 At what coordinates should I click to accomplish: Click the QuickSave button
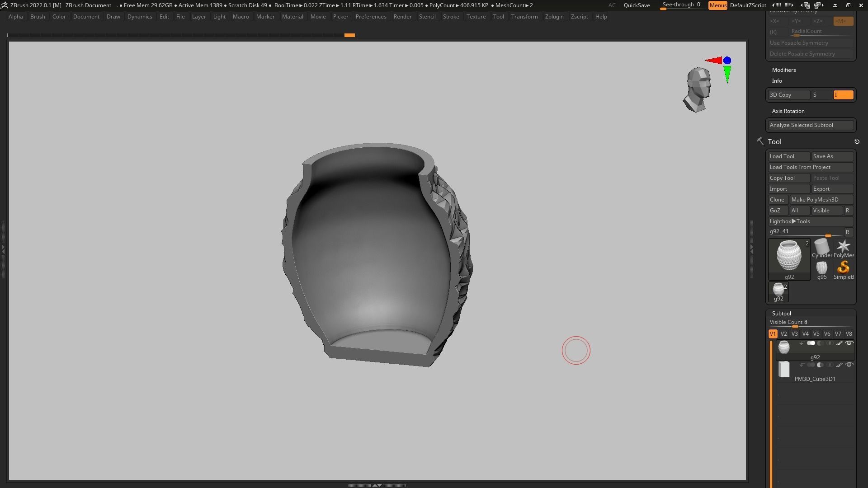[637, 5]
